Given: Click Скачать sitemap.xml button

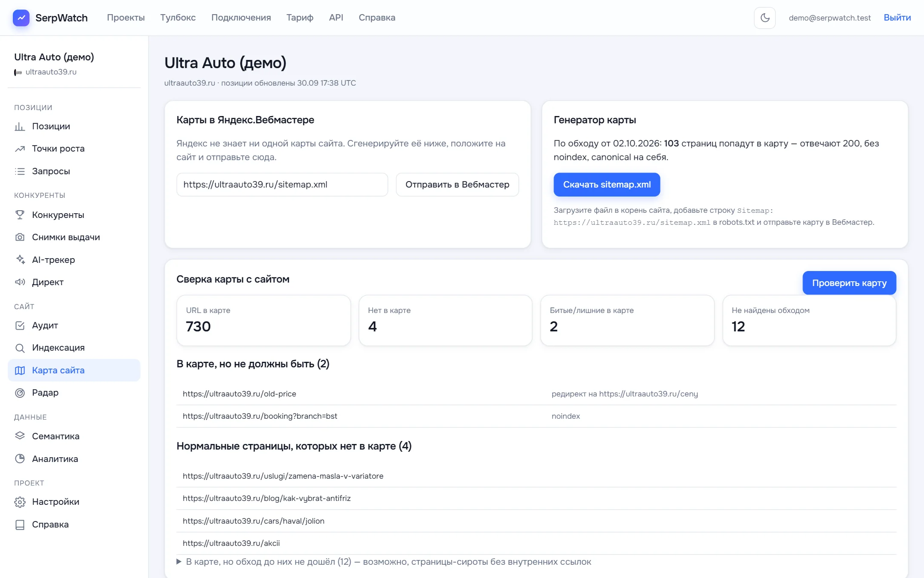Looking at the screenshot, I should 607,185.
